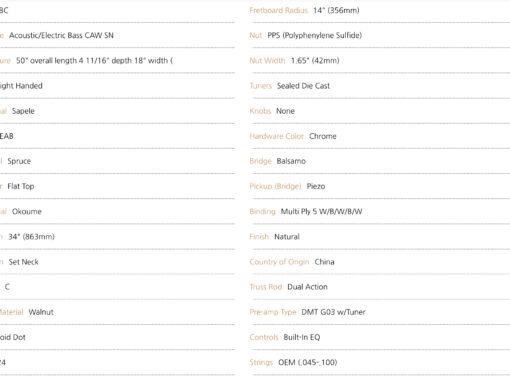Select the Acoustic/Electric Bass CAW SN text
Screen dimensions: 510x382
coord(61,35)
